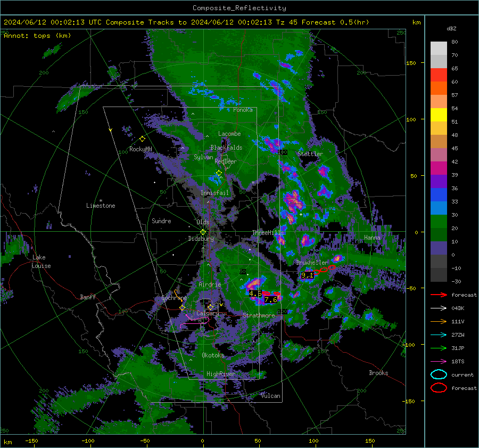Select the white 04DK track arrow
This screenshot has height=448, width=479.
pyautogui.click(x=439, y=308)
